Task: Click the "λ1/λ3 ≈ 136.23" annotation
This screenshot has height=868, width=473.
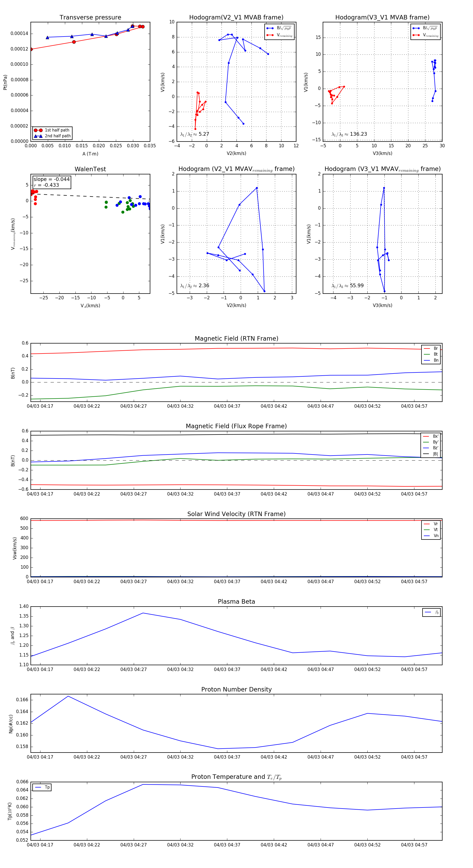Action: pos(349,134)
